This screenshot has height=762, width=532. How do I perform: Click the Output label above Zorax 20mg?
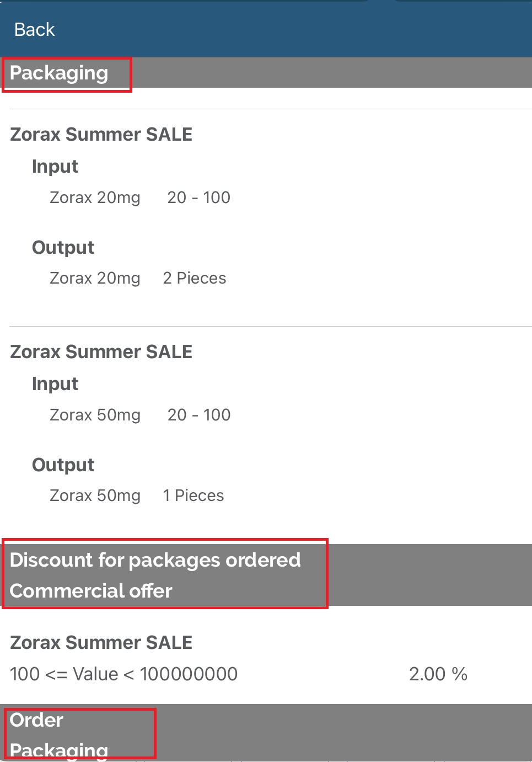[63, 248]
